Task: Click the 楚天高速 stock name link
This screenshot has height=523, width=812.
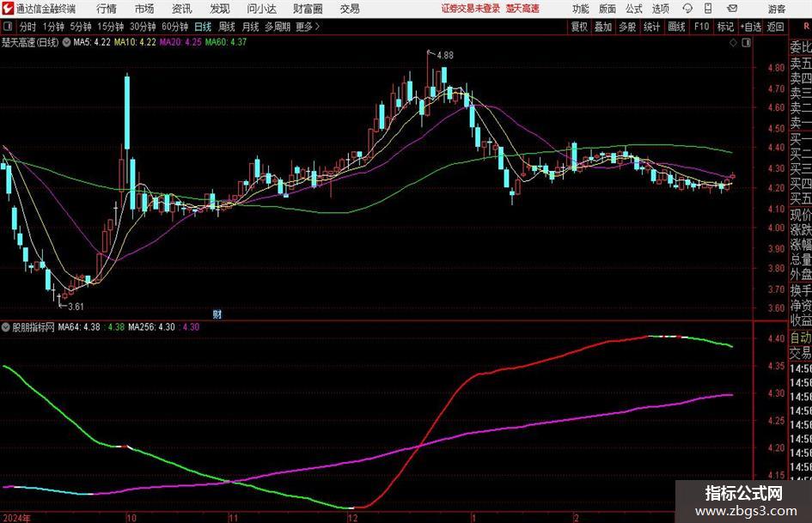Action: [522, 9]
